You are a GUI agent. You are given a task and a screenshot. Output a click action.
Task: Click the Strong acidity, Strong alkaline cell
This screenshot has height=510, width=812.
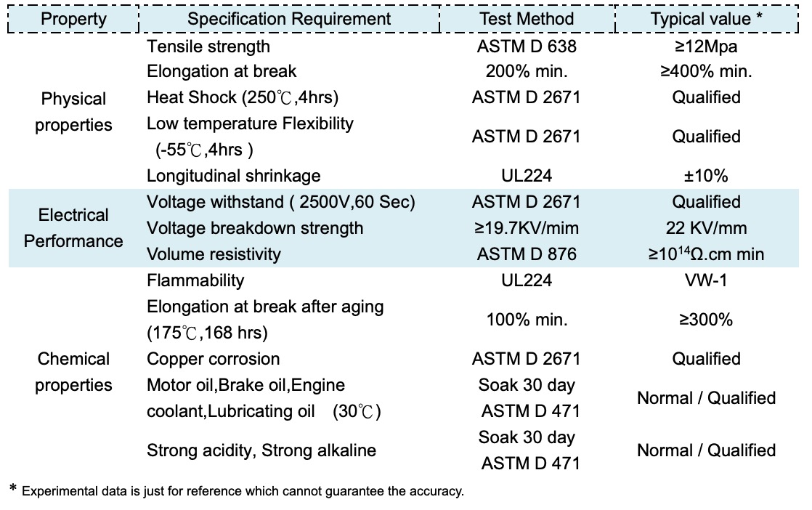pos(261,450)
